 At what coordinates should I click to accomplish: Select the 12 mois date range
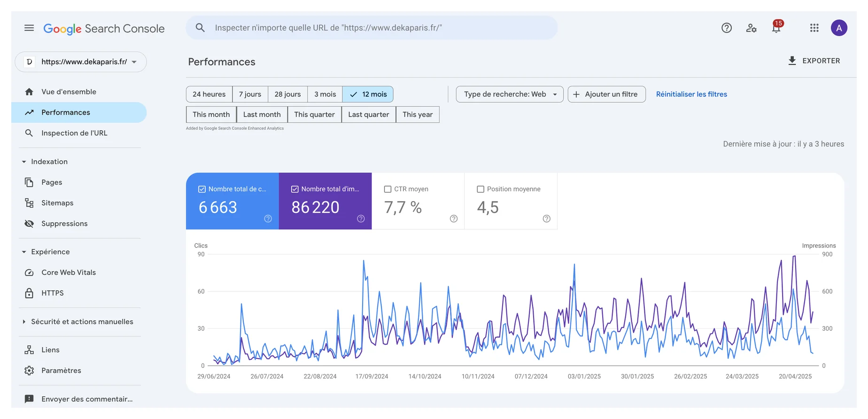point(368,94)
